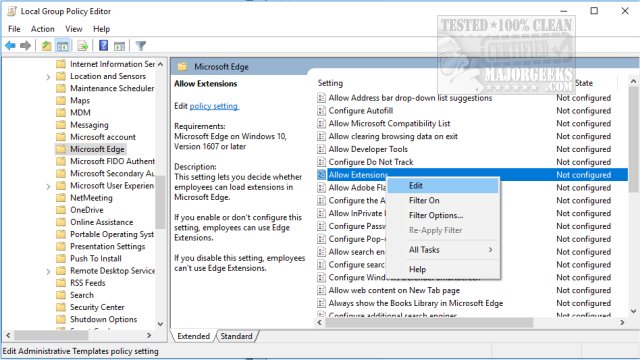Image resolution: width=640 pixels, height=360 pixels.
Task: Open the Help menu in menu bar
Action: tap(101, 29)
